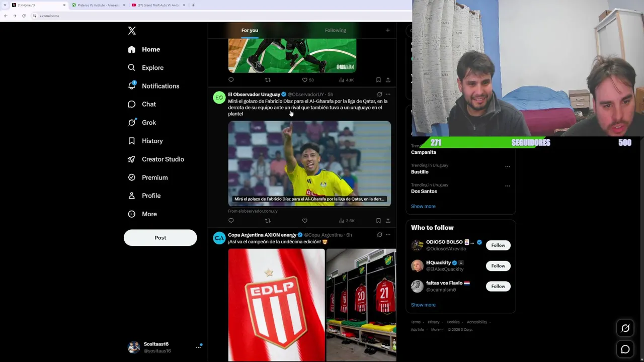Follow ODIOSO BOLSO
Image resolution: width=644 pixels, height=362 pixels.
coord(498,245)
